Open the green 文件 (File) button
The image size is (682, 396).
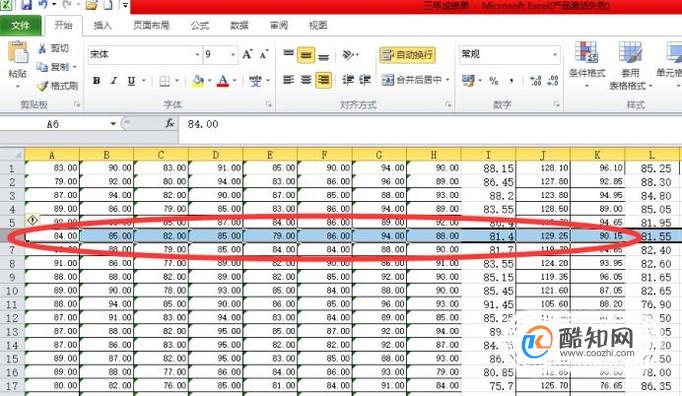(x=20, y=26)
